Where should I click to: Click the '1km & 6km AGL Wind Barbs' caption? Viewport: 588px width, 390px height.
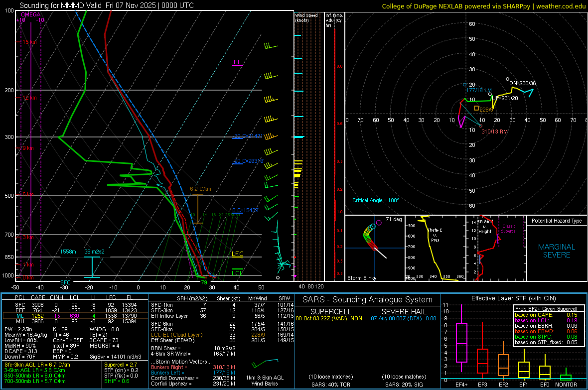pos(265,381)
